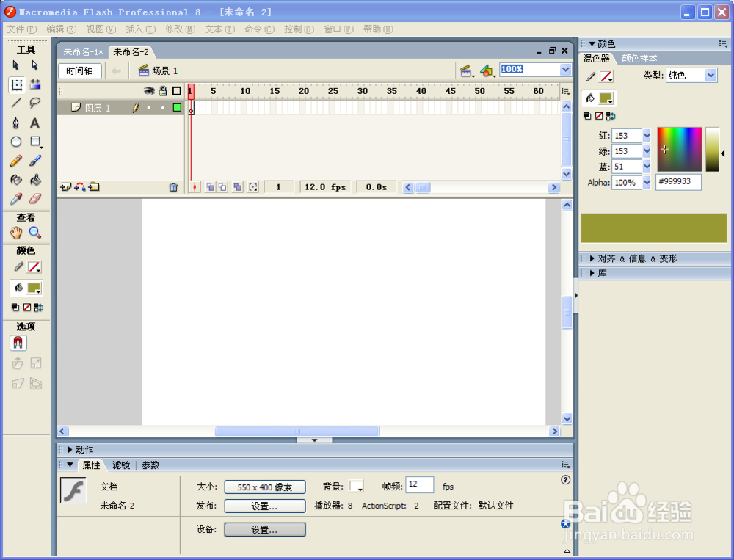
Task: Expand the 库 library panel
Action: click(602, 273)
